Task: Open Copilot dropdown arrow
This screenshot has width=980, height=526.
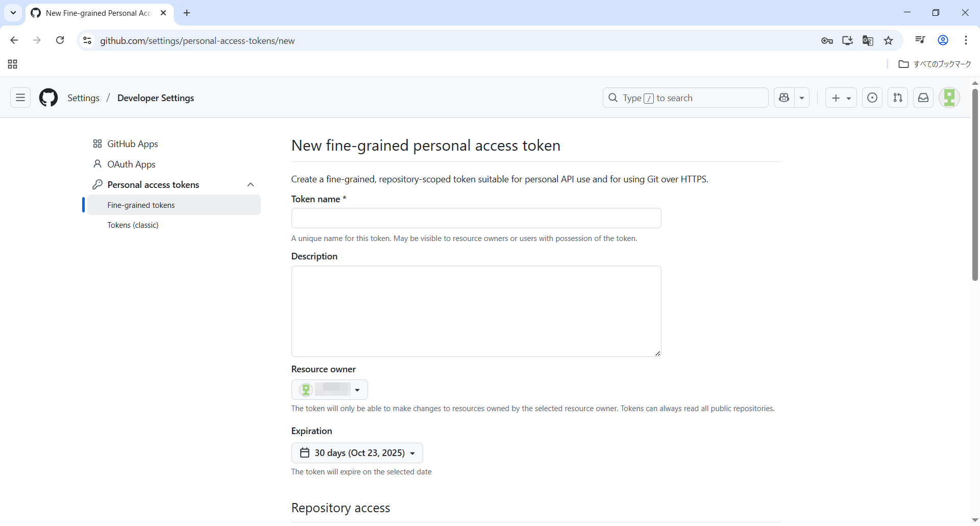Action: (x=802, y=98)
